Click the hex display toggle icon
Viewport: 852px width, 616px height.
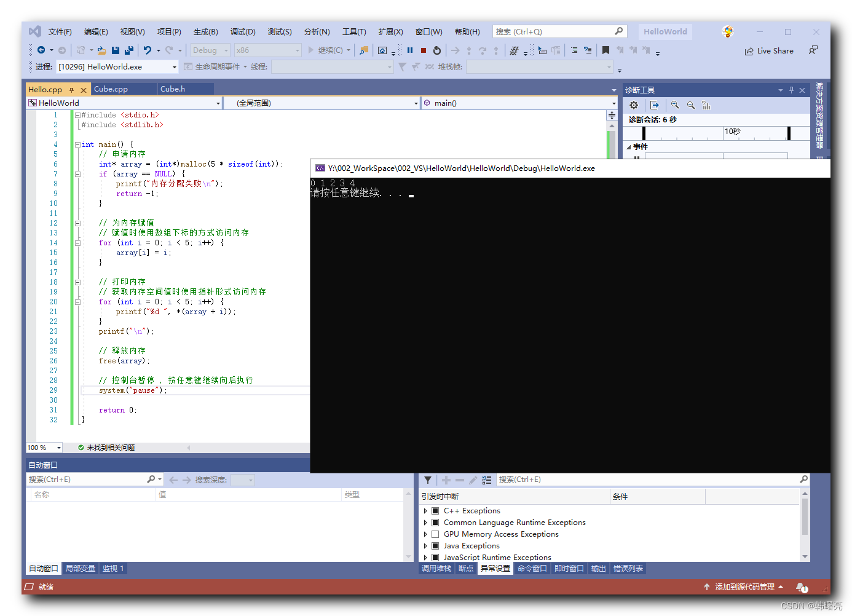coord(514,50)
